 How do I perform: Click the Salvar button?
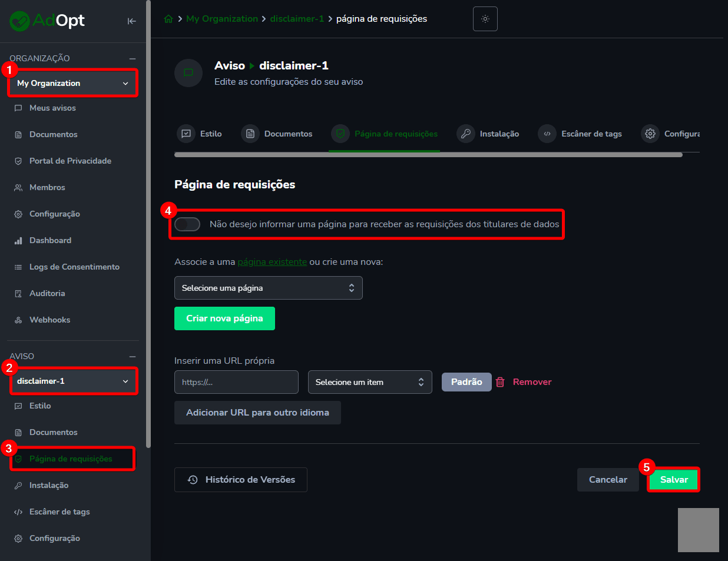coord(674,480)
